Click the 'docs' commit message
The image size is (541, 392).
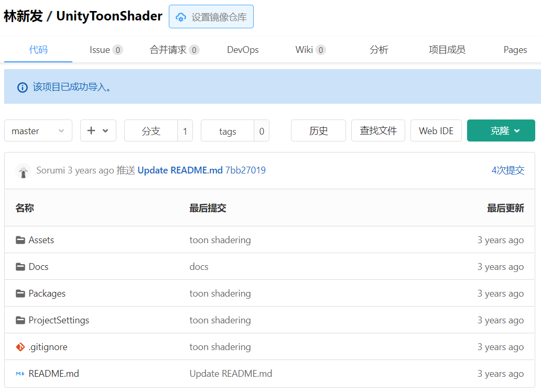point(199,267)
